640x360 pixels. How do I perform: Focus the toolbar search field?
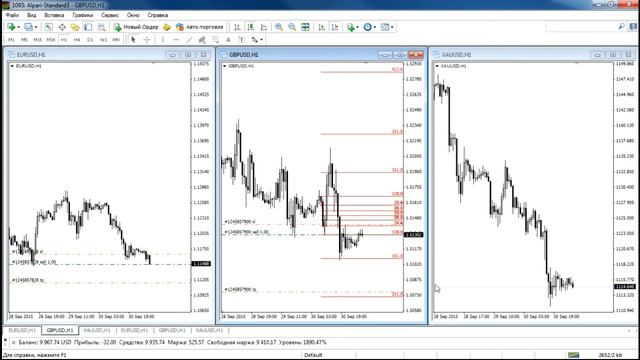coord(581,27)
